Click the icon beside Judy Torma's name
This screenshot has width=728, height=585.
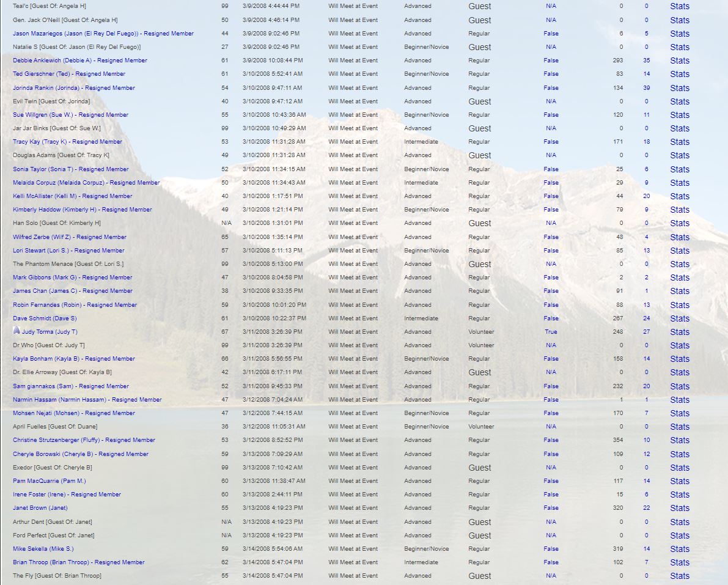pyautogui.click(x=17, y=331)
